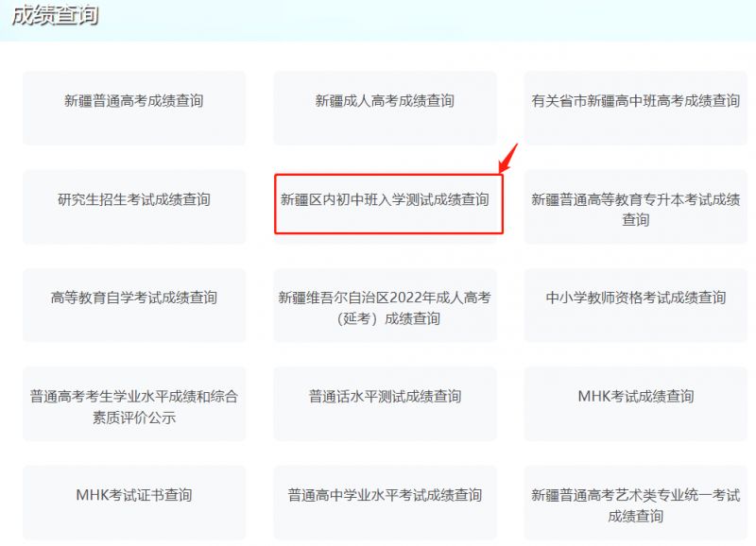Select 普通话水平测试成绩查询 card
This screenshot has height=546, width=756.
pyautogui.click(x=385, y=404)
